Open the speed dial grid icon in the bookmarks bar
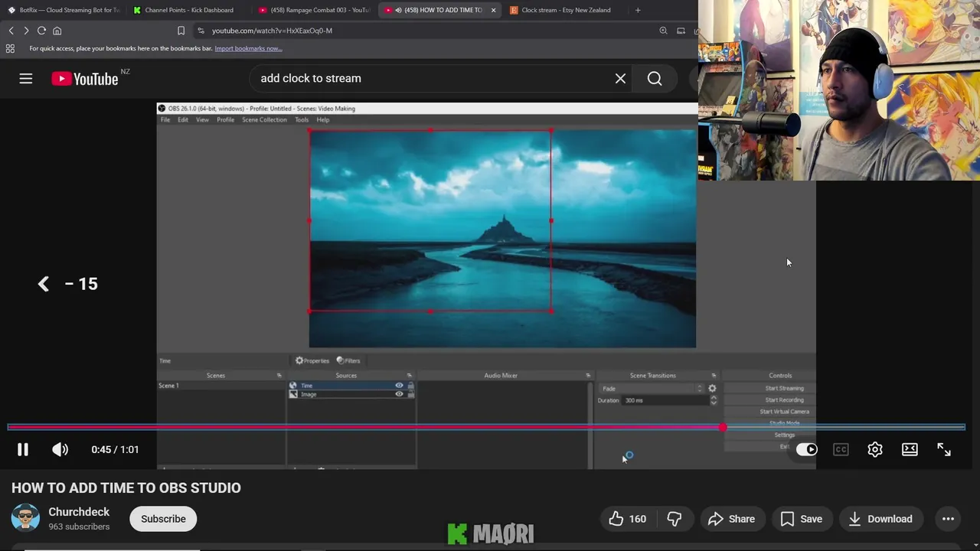The image size is (980, 551). pyautogui.click(x=10, y=48)
